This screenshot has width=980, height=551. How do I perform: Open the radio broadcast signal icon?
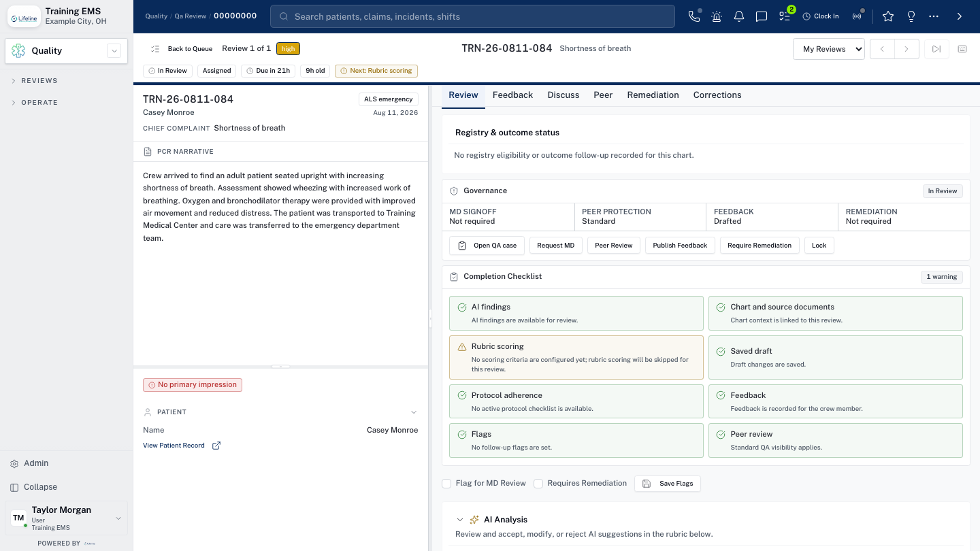857,16
